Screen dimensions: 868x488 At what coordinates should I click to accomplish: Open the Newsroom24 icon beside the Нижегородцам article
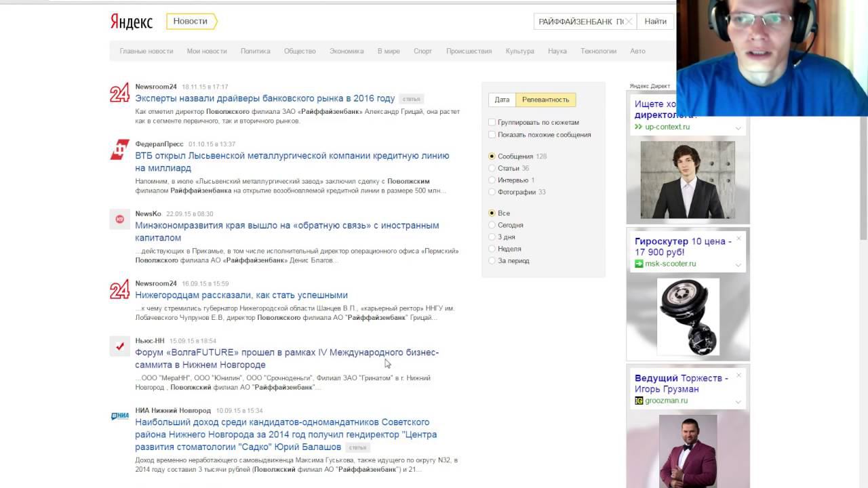pyautogui.click(x=119, y=289)
